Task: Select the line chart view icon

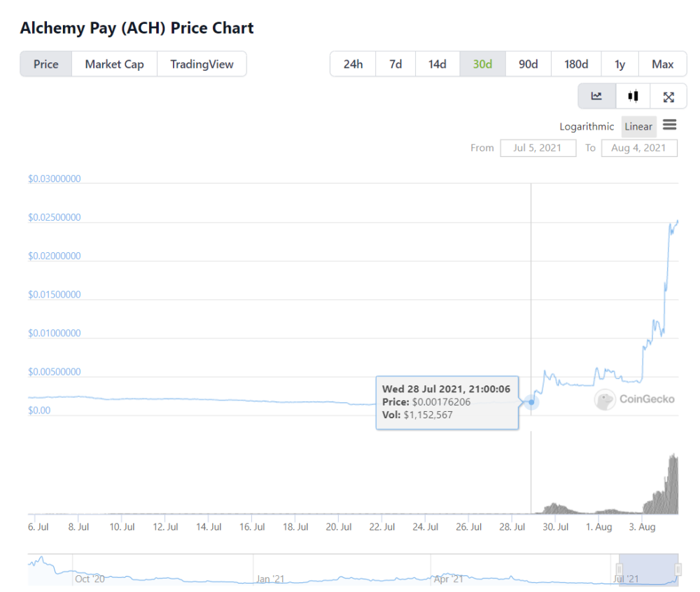Action: 596,96
